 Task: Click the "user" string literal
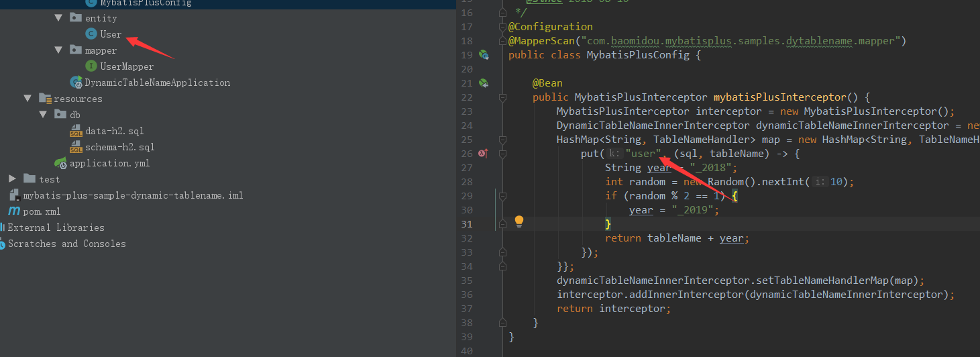pos(643,154)
